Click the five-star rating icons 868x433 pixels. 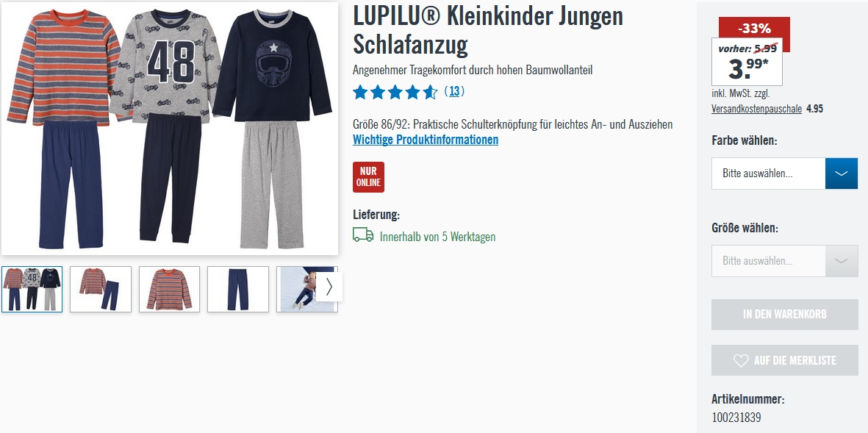(x=395, y=92)
